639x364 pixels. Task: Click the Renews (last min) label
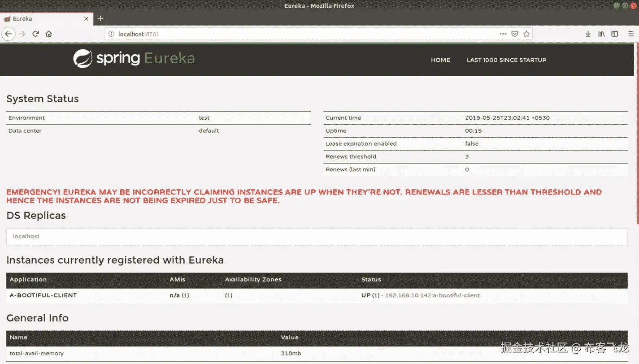[x=350, y=169]
